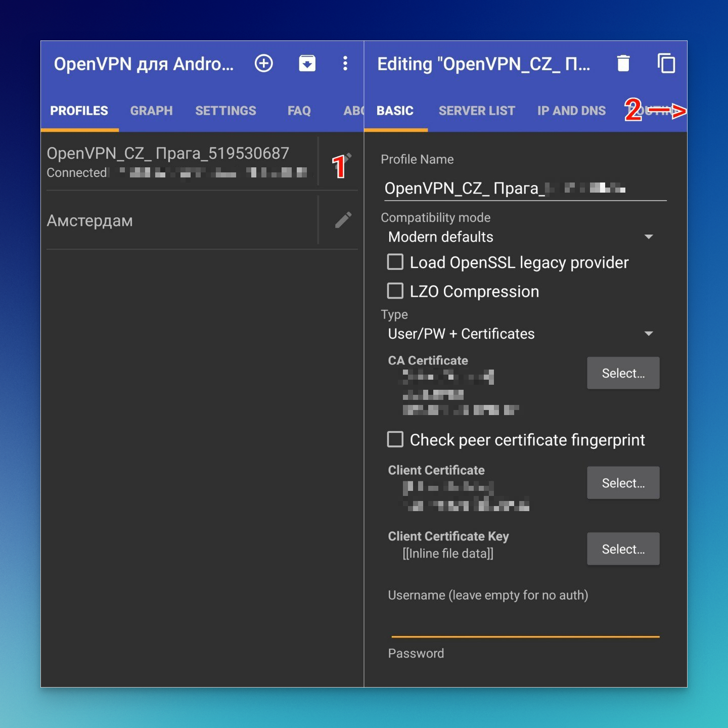Duplicate the profile with copy icon
The width and height of the screenshot is (728, 728).
pyautogui.click(x=666, y=64)
